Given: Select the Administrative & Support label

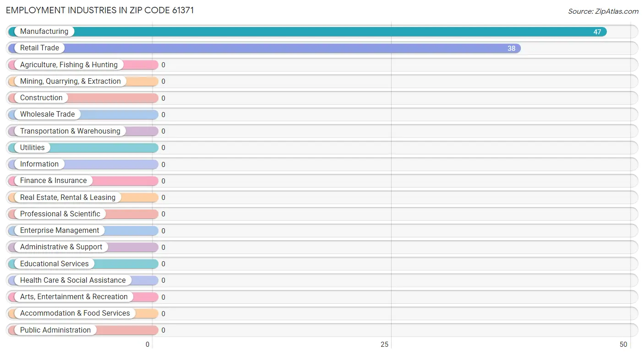Looking at the screenshot, I should [61, 247].
